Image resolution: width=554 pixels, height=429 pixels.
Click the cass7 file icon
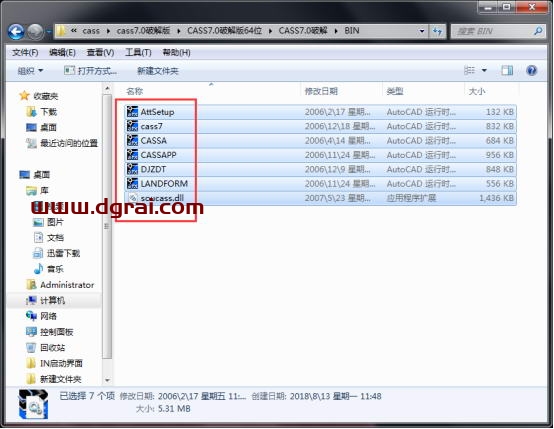point(132,126)
